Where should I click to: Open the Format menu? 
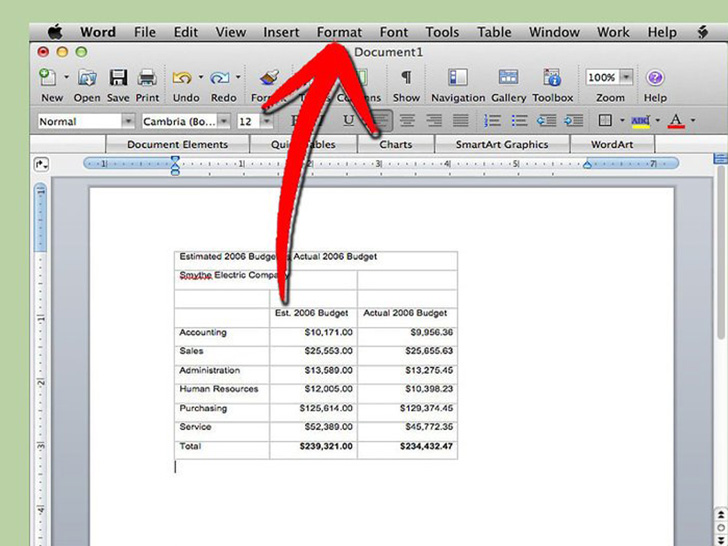(339, 32)
